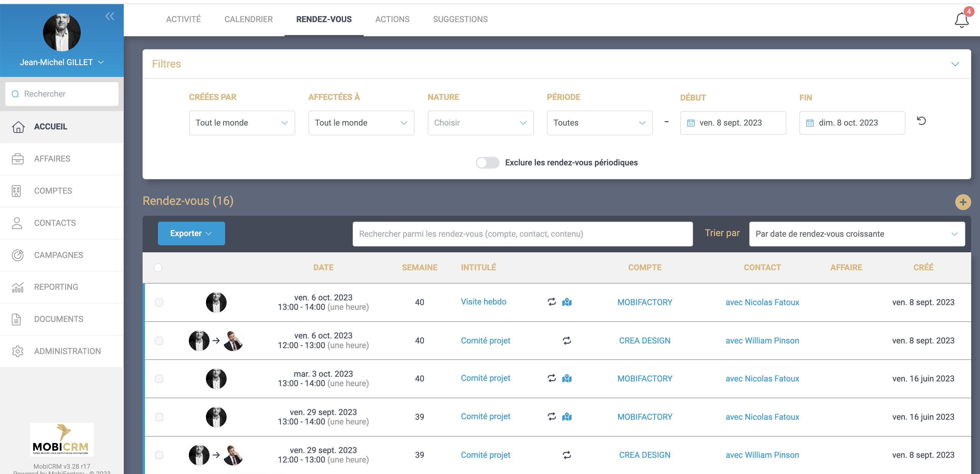Collapse the sidebar with double chevron
Viewport: 980px width, 474px height.
coord(110,16)
